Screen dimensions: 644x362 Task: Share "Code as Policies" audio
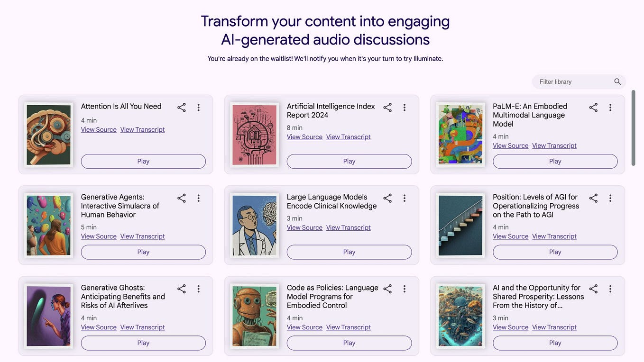[387, 289]
